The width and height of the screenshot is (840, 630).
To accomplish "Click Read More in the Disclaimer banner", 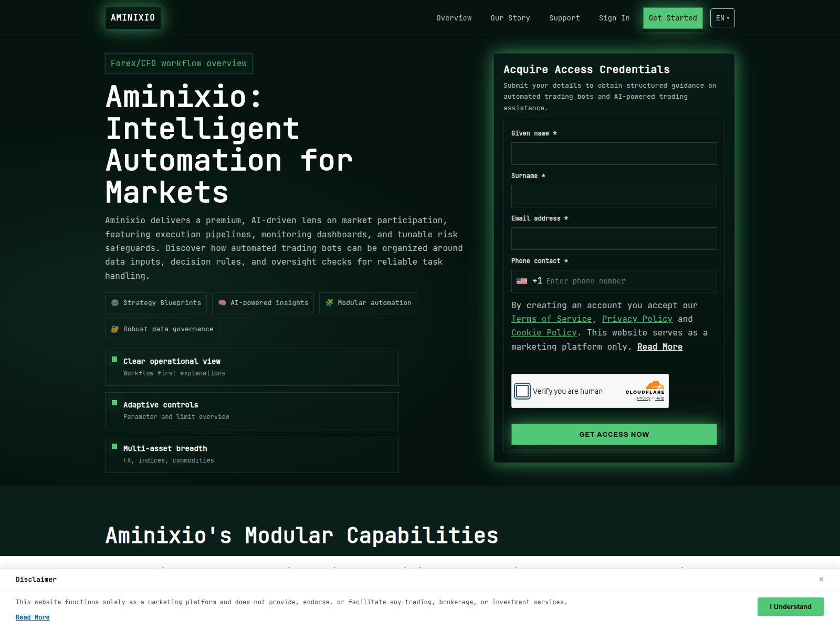I will pyautogui.click(x=33, y=617).
